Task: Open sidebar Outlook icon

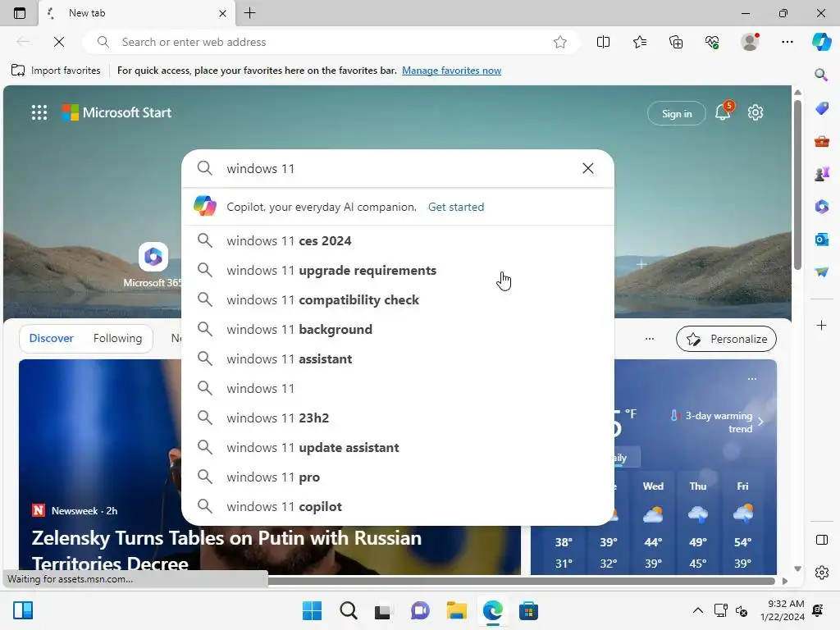Action: (x=821, y=239)
